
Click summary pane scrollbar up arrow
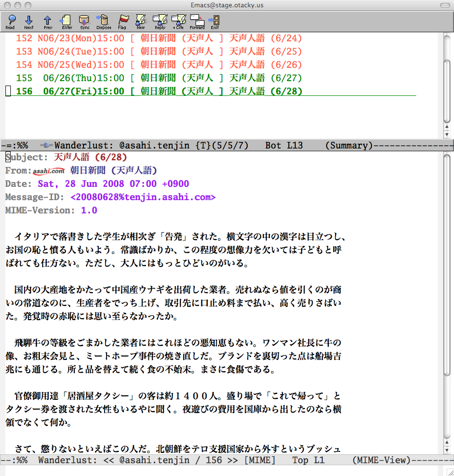[447, 126]
